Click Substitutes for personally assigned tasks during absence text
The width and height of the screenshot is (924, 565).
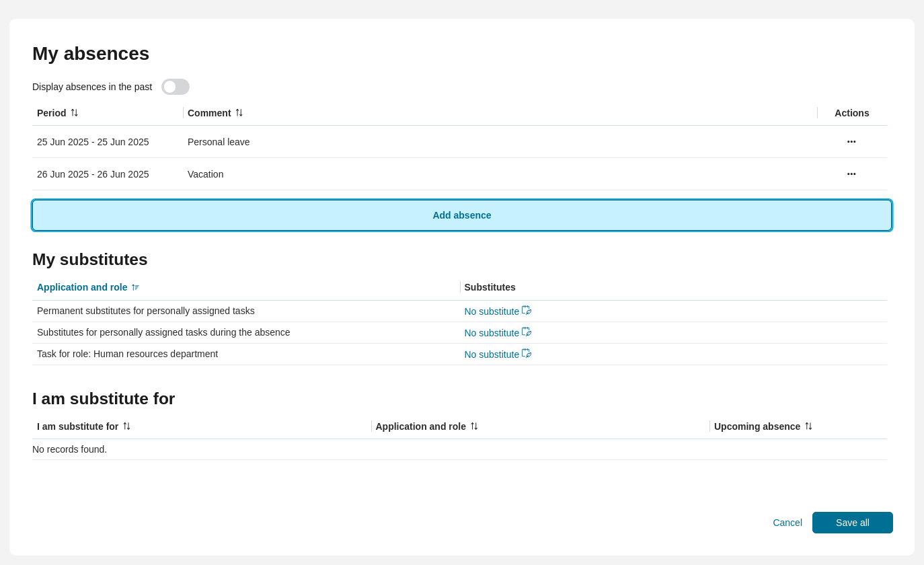(x=163, y=332)
